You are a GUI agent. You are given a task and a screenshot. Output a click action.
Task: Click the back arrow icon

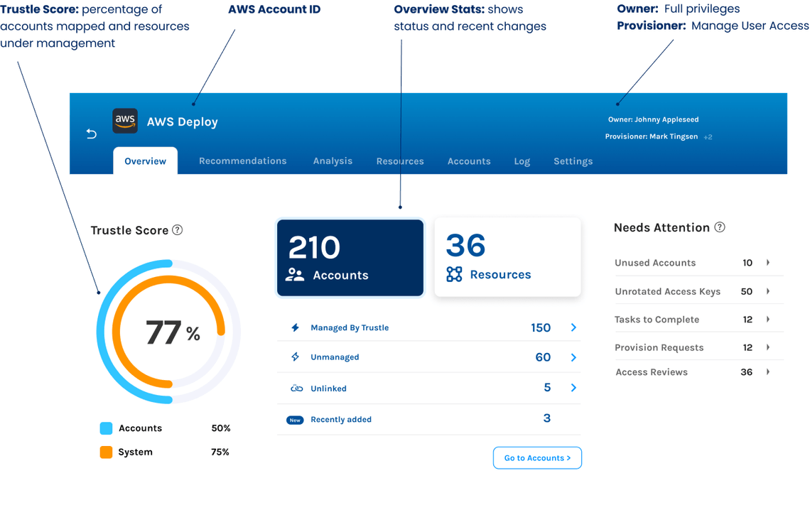tap(92, 134)
